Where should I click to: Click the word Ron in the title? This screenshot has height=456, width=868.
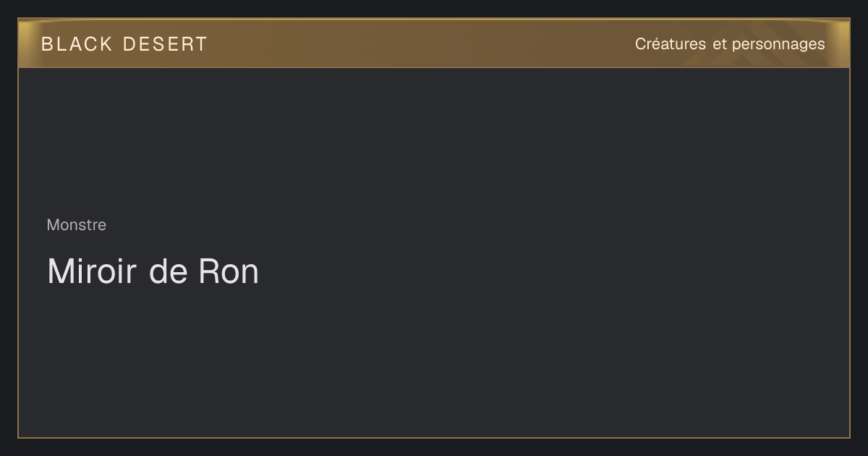point(229,271)
